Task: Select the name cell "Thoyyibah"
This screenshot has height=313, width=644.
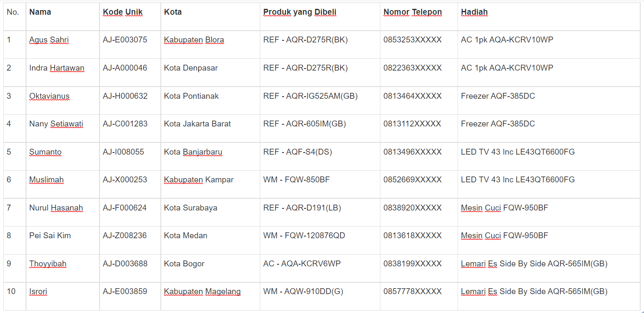Action: pos(48,264)
